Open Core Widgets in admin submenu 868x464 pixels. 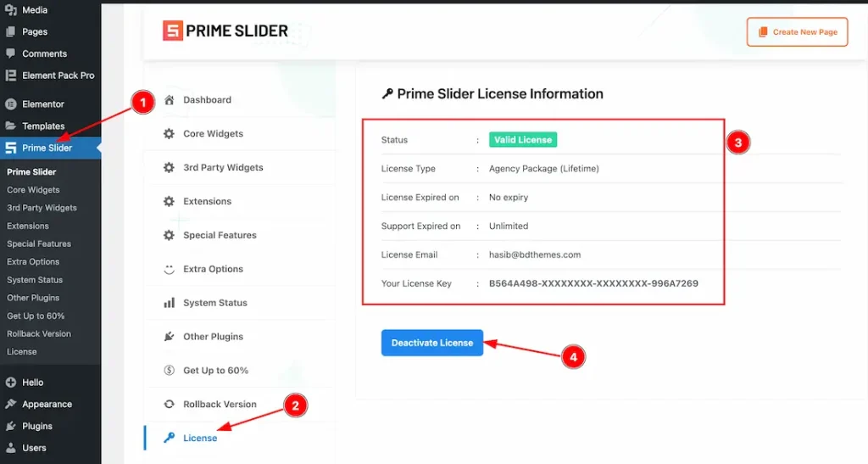point(33,190)
